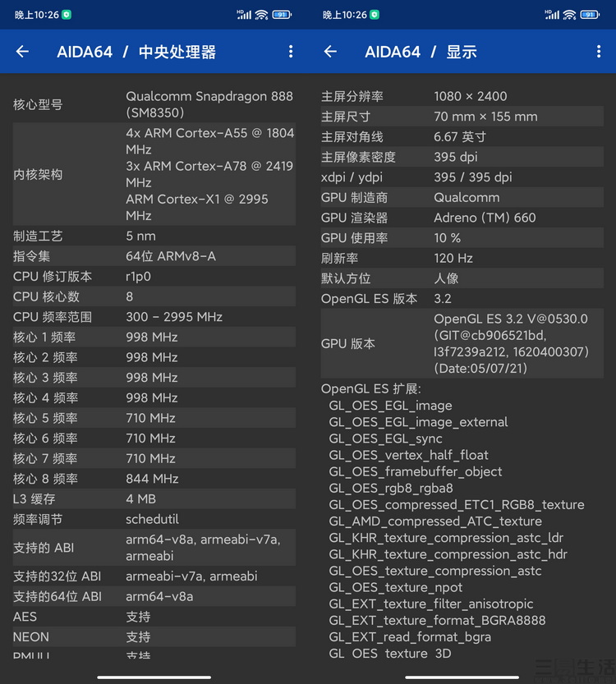
Task: Tap the GL_OES_texture_npot entry
Action: 396,587
